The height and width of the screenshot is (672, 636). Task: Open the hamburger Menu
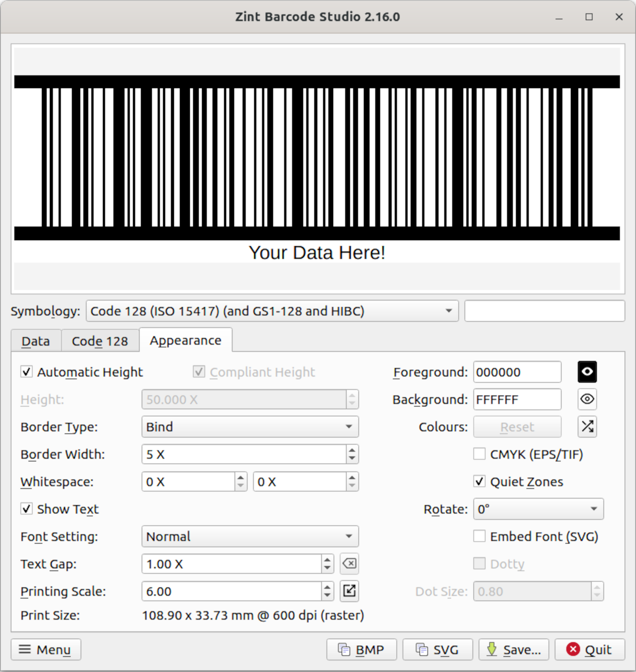[46, 649]
